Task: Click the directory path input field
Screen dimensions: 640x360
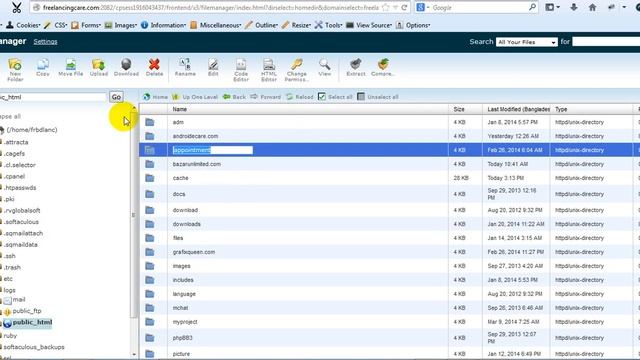Action: tap(53, 97)
